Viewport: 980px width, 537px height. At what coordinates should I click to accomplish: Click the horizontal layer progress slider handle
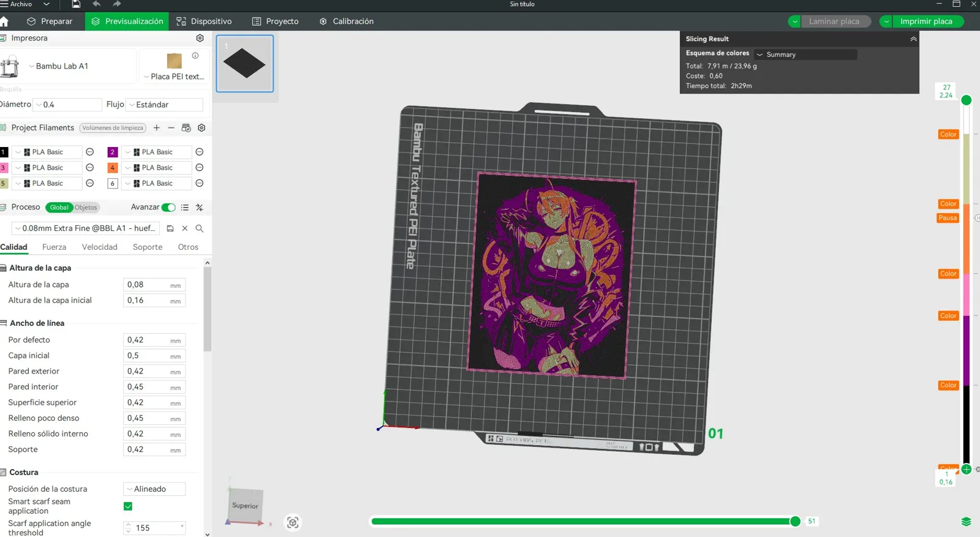coord(795,522)
